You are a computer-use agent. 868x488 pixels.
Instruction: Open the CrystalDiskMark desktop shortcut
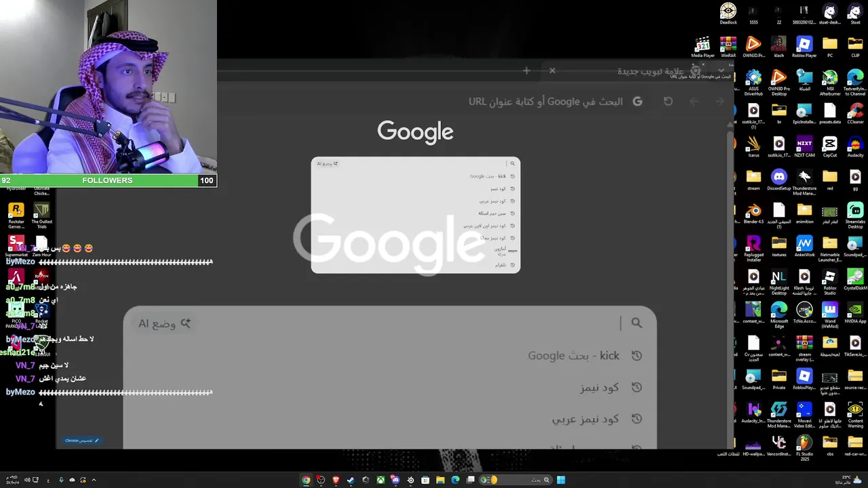pyautogui.click(x=855, y=279)
